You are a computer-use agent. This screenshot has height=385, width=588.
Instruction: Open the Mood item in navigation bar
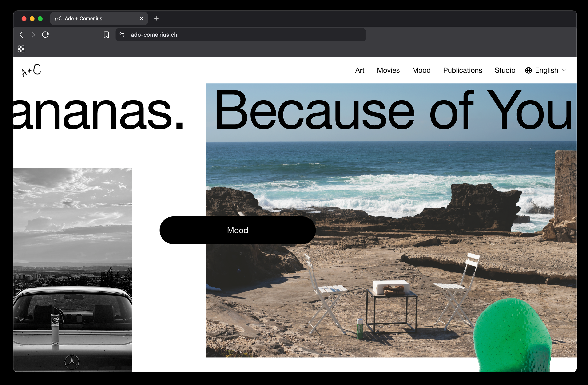point(421,70)
